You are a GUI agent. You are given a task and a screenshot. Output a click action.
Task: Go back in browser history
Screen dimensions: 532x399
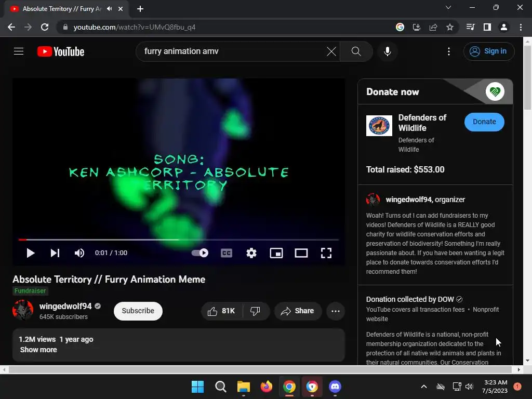(x=11, y=27)
